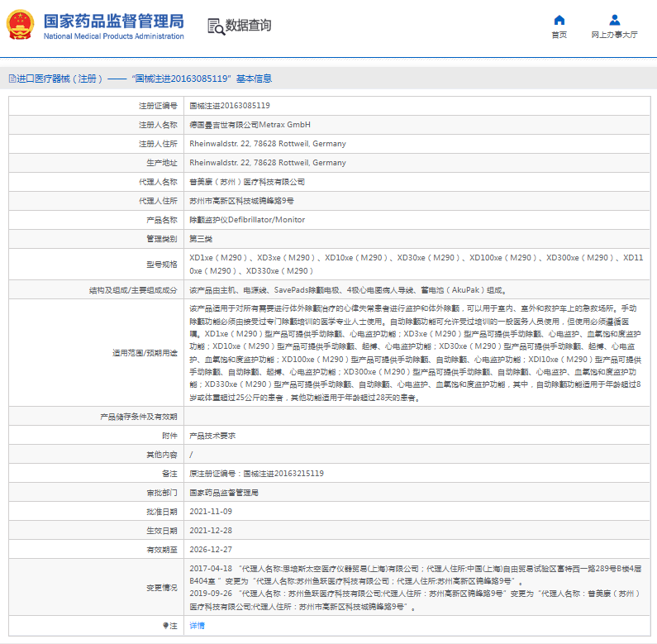
Task: Click the user icon for online service hall
Action: [x=614, y=20]
